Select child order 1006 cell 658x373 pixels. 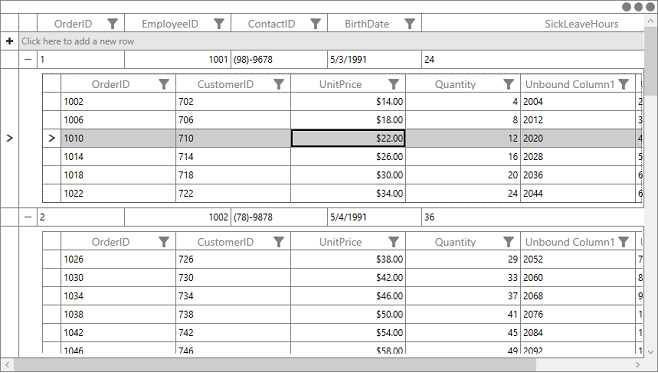(118, 120)
